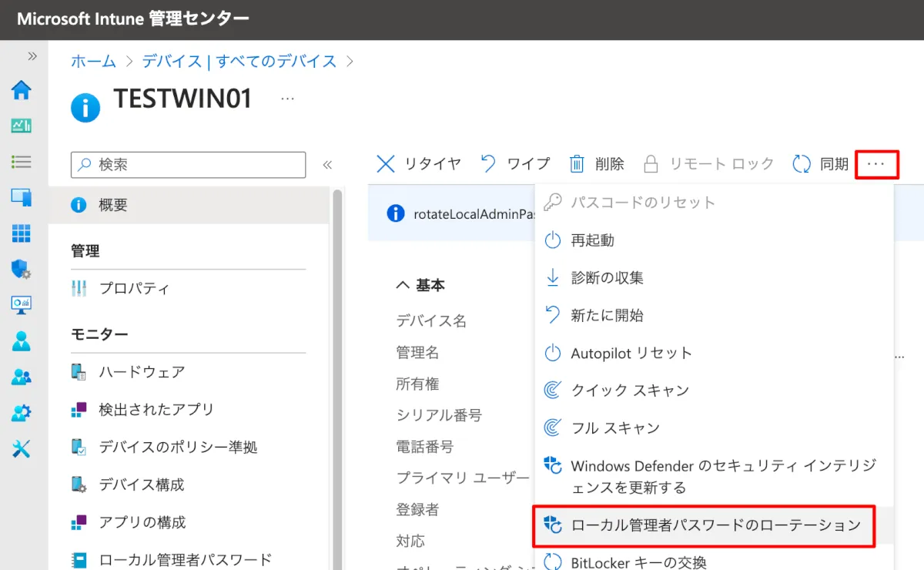Select BitLocker キーの交換 menu entry
This screenshot has height=570, width=924.
pos(715,562)
